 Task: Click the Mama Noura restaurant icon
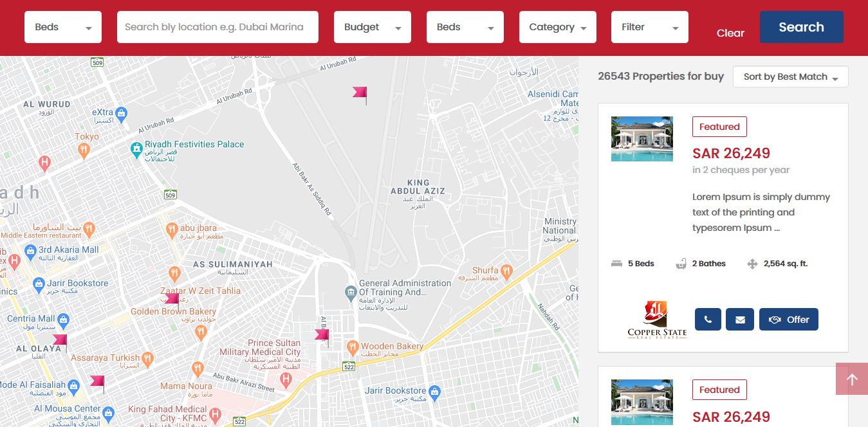[198, 370]
